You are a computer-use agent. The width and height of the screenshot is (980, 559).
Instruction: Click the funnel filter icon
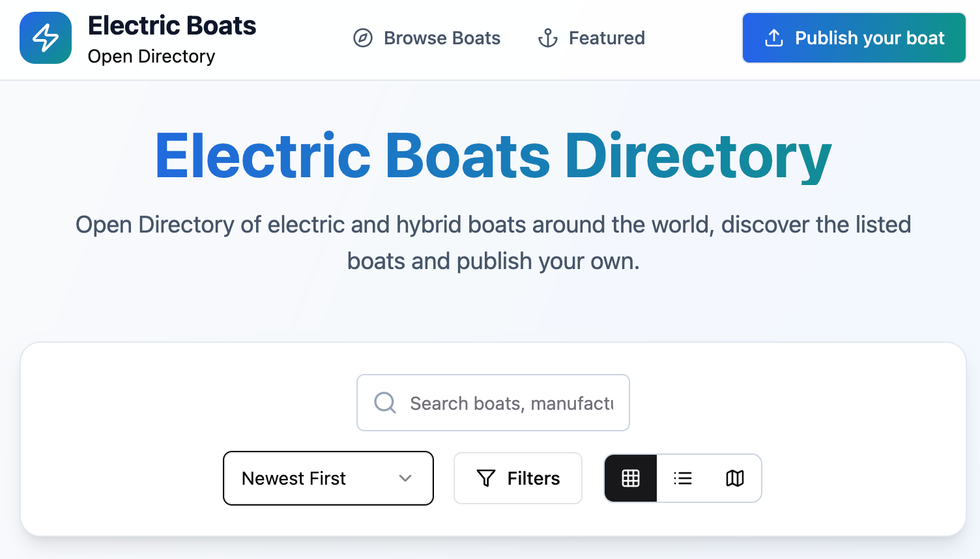click(486, 478)
